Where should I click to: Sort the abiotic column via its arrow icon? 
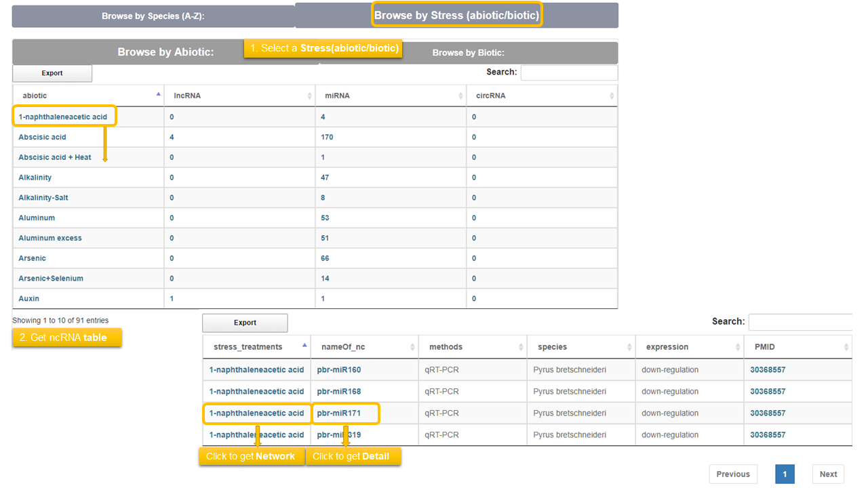pyautogui.click(x=158, y=95)
